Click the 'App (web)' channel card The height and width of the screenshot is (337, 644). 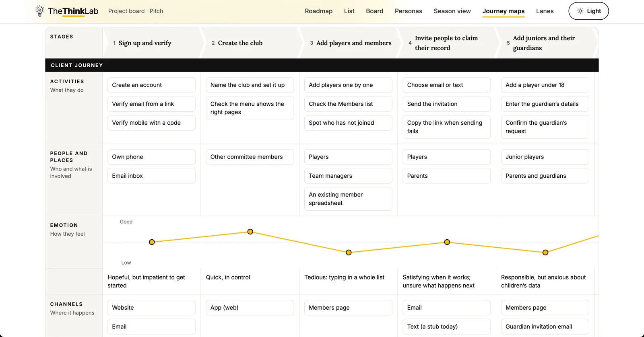[250, 308]
